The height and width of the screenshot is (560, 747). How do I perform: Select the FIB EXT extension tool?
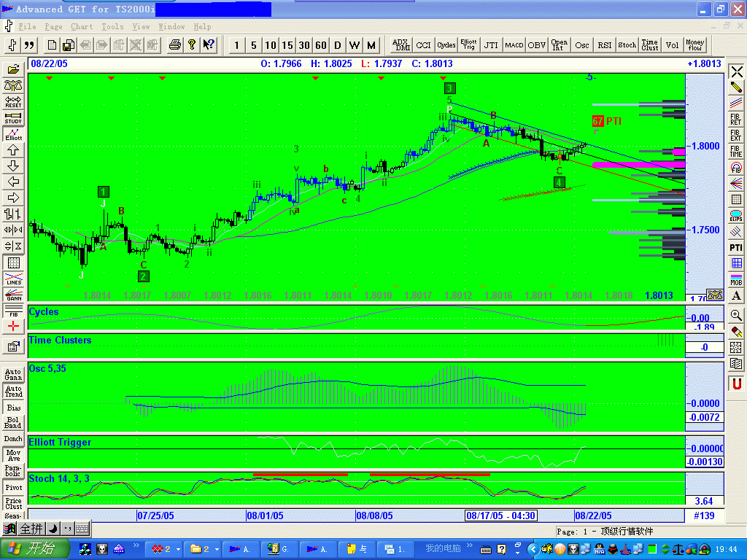[736, 135]
